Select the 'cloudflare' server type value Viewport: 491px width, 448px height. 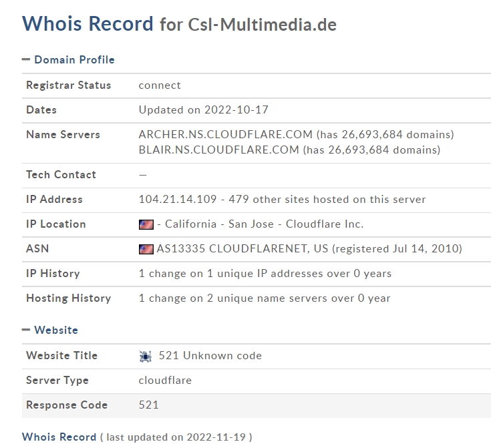click(165, 381)
